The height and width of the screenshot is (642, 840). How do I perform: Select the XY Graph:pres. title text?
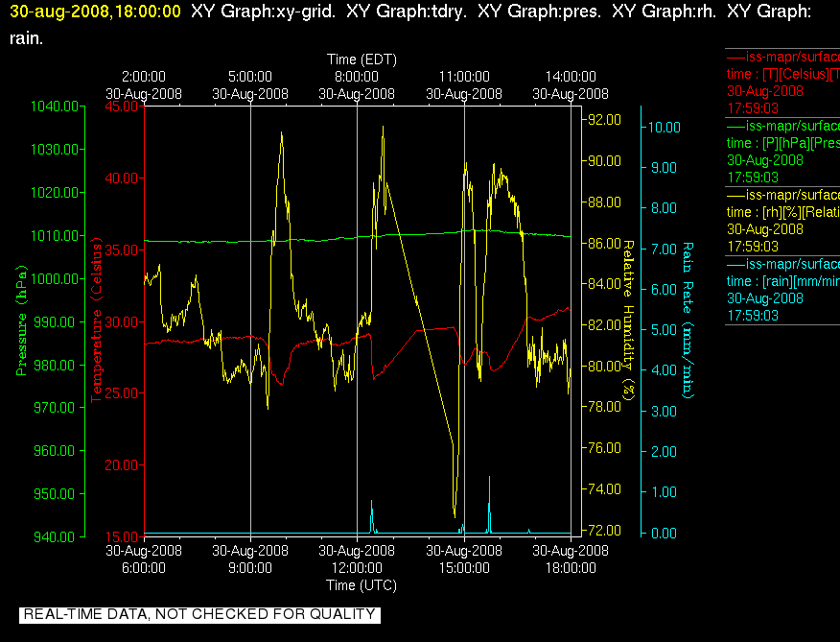(x=540, y=12)
